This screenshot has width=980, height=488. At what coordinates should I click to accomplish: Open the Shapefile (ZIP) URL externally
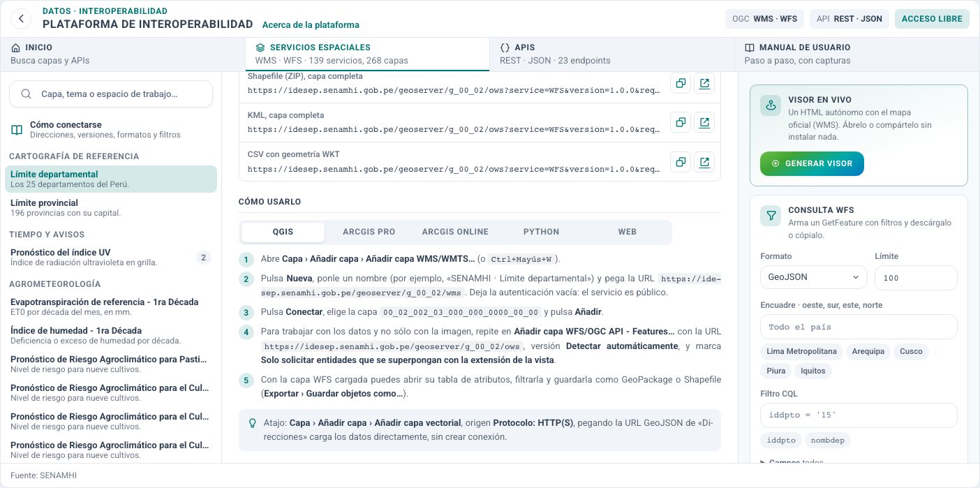704,84
